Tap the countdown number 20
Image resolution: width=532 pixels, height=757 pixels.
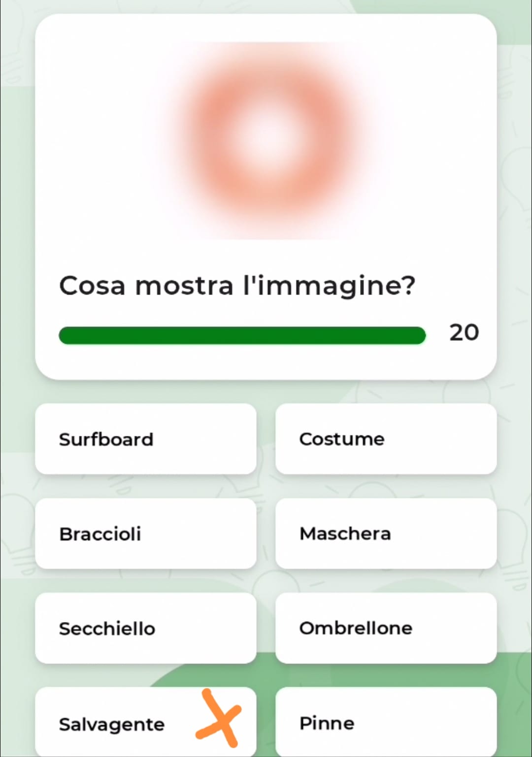click(x=464, y=333)
